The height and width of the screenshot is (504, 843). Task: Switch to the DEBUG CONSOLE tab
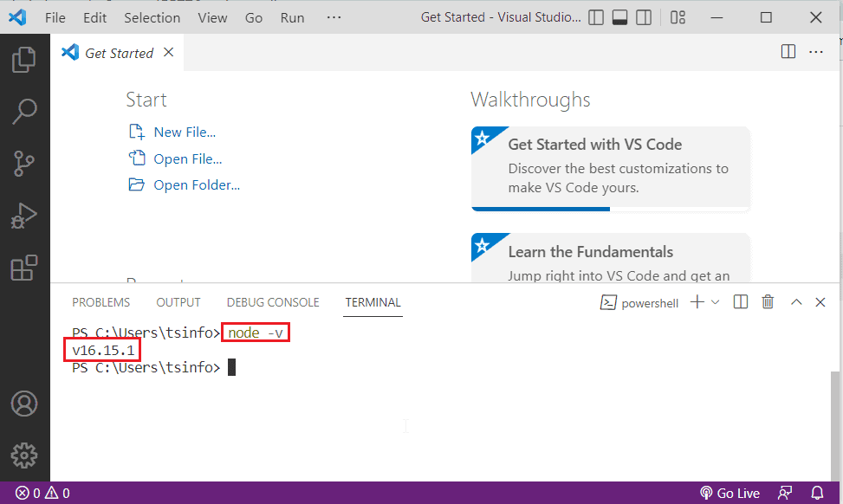coord(273,302)
